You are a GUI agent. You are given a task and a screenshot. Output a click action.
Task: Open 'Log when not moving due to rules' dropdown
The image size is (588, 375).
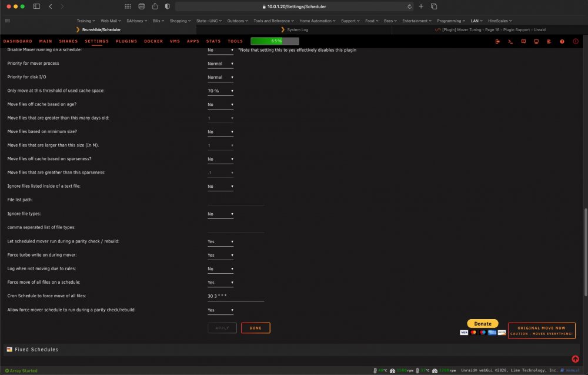[220, 269]
